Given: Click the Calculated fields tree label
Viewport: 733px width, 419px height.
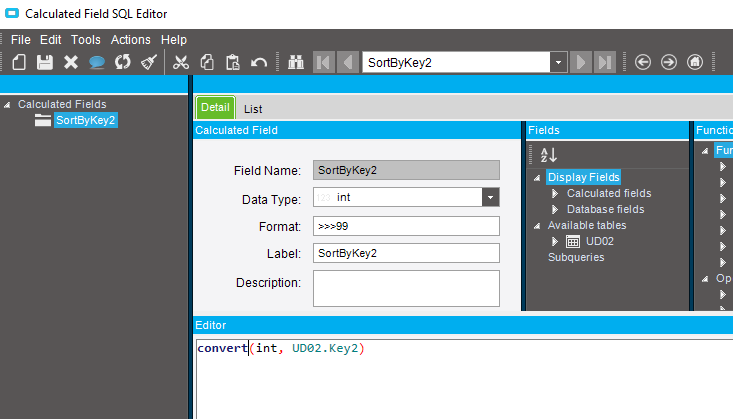Looking at the screenshot, I should [609, 193].
